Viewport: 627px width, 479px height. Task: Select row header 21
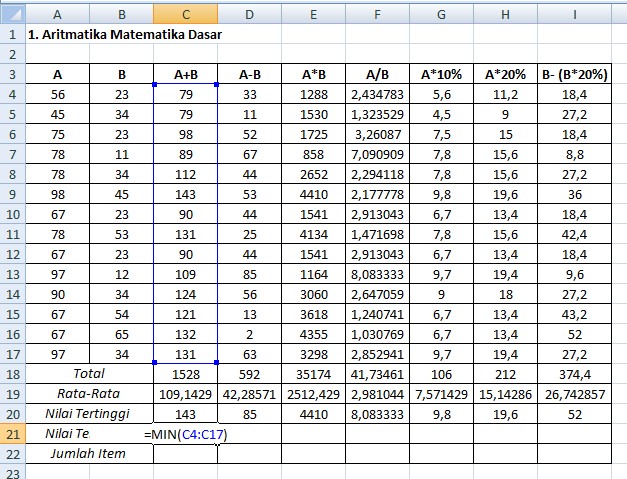click(13, 434)
